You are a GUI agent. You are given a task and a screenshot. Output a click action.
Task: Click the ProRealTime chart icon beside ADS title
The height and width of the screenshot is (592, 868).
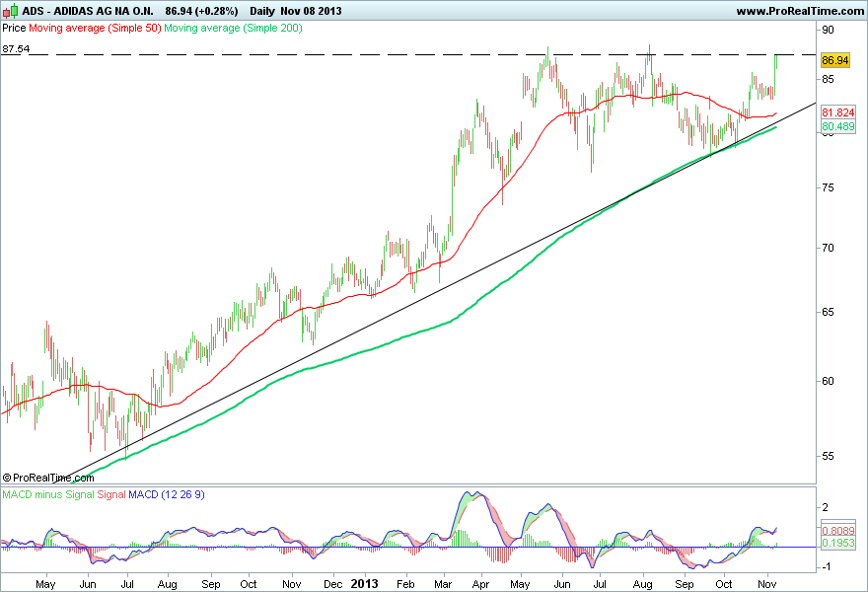coord(11,11)
